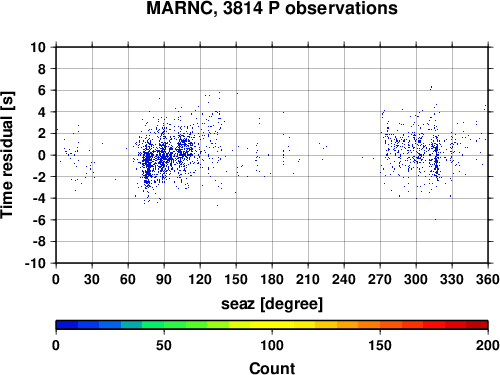Click the plot title MARNC P observations
The height and width of the screenshot is (375, 500).
272,8
